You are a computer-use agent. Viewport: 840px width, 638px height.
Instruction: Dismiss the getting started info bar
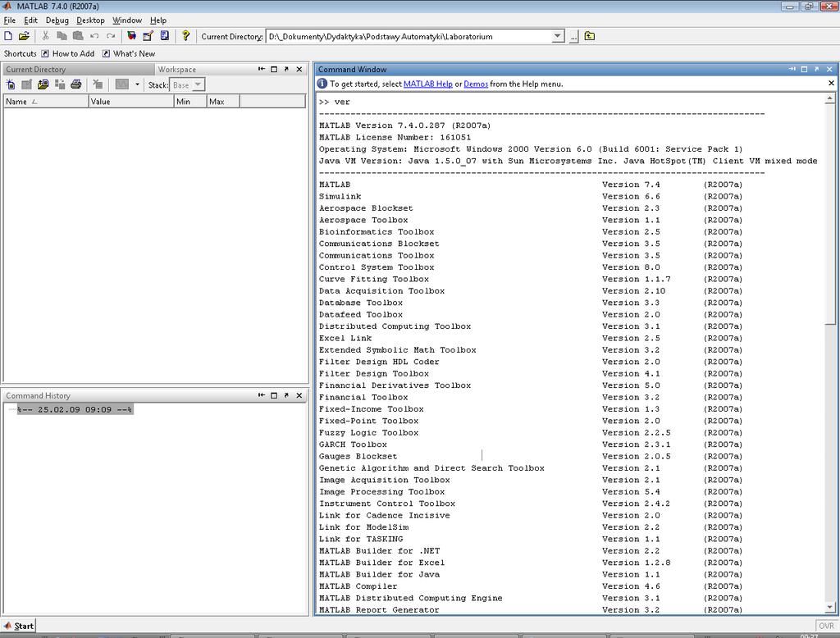(831, 83)
